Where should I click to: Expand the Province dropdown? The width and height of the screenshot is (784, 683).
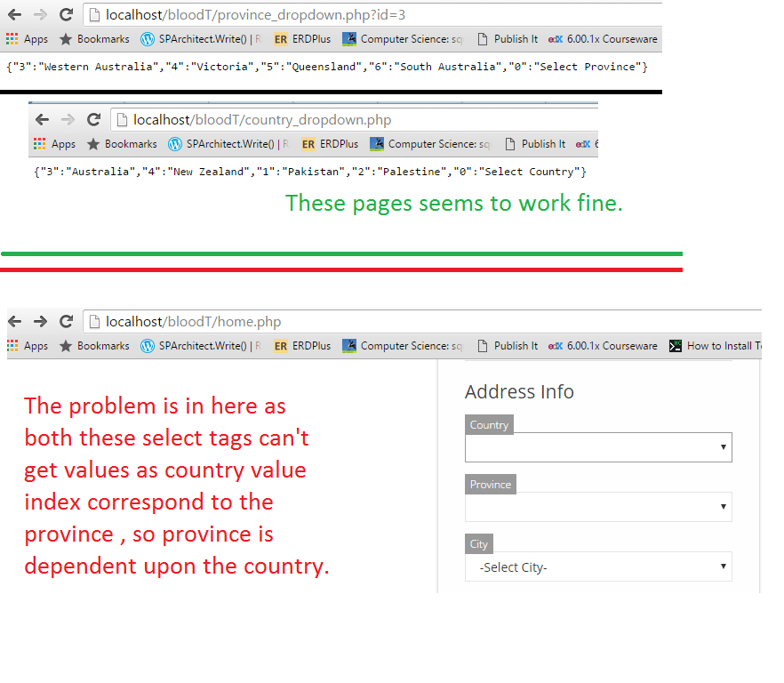click(x=598, y=507)
